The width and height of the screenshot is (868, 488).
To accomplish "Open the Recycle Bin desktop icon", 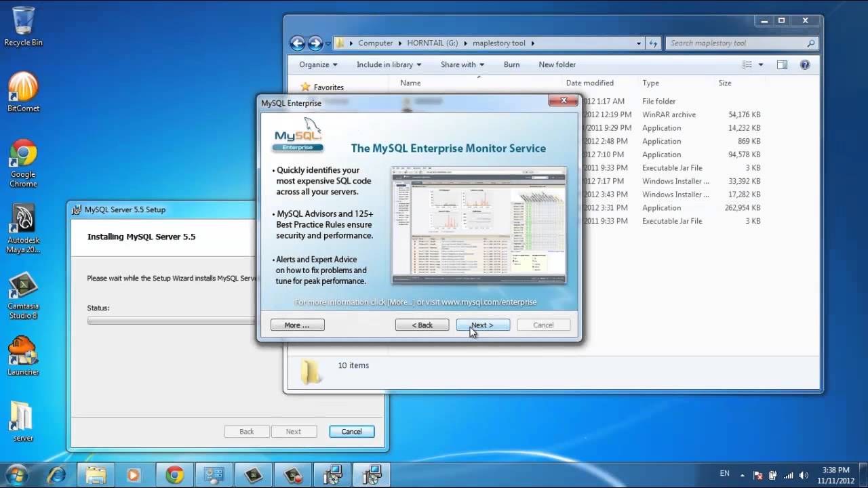I will coord(23,26).
